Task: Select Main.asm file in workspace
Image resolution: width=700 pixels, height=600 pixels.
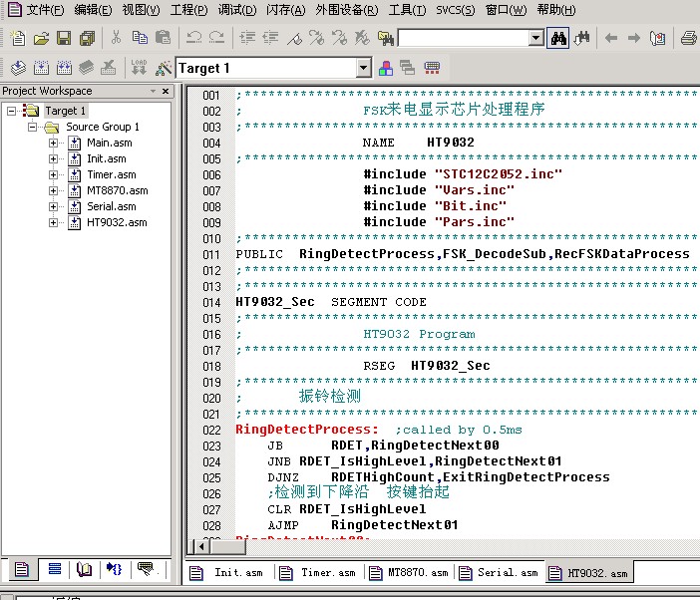Action: coord(110,143)
